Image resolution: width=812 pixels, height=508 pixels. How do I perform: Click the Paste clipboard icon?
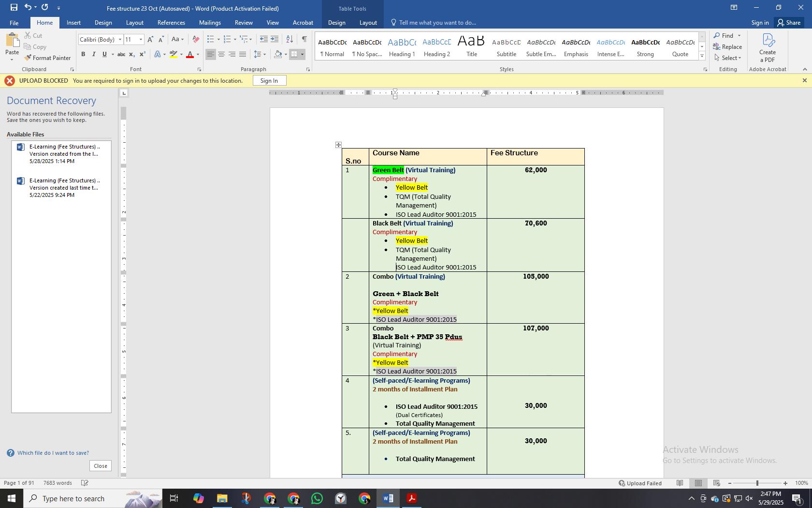[12, 40]
